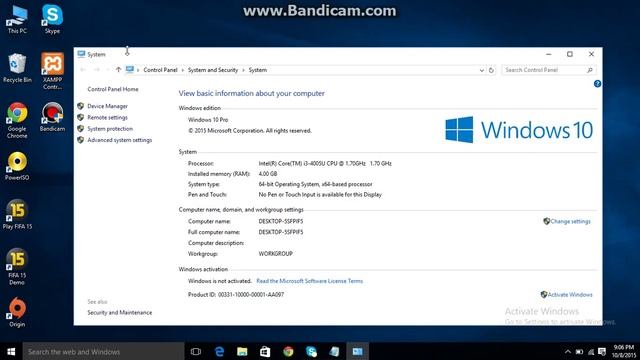The width and height of the screenshot is (640, 360).
Task: Select the Product ID text
Action: [x=236, y=295]
